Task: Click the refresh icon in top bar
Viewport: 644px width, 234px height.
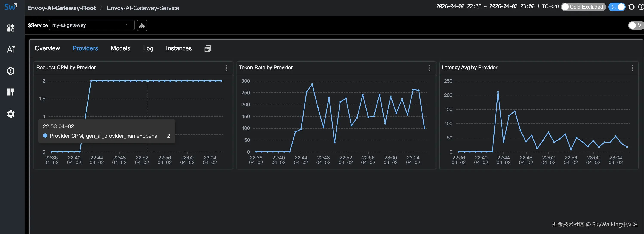Action: (631, 7)
